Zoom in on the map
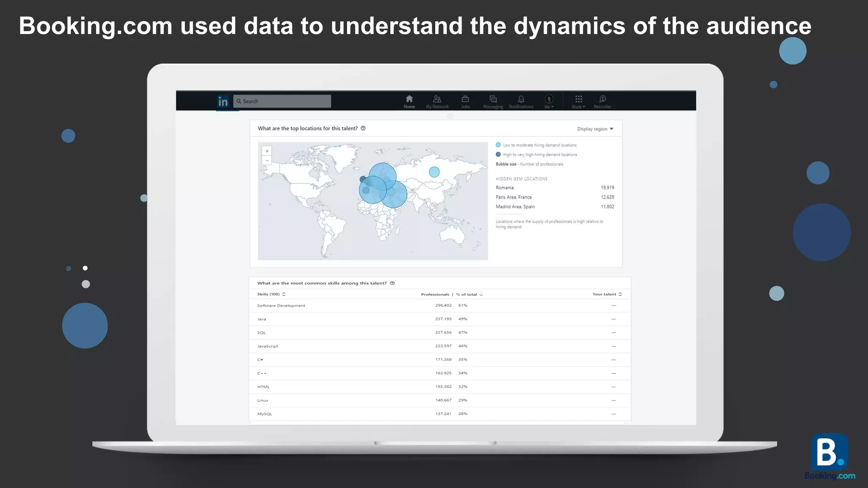This screenshot has width=868, height=488. click(267, 151)
